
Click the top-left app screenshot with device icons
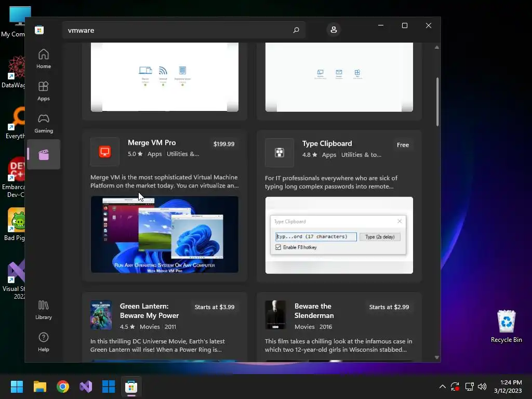click(x=165, y=77)
